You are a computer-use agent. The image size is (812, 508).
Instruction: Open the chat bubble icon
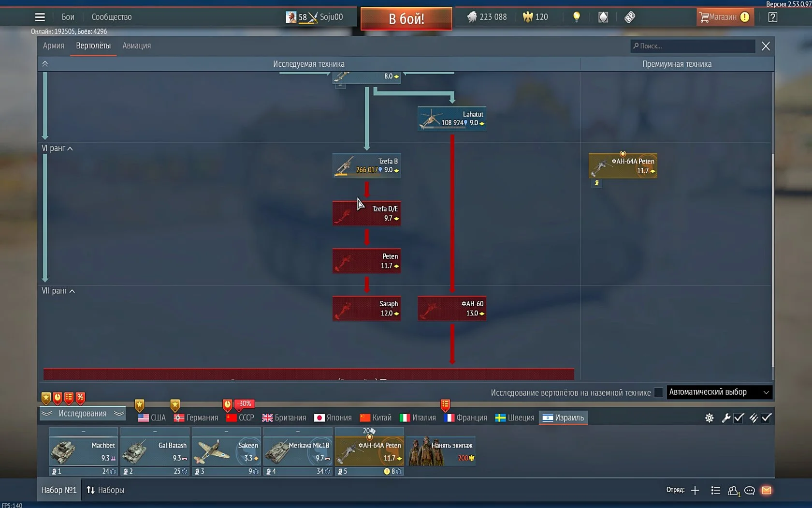[750, 491]
